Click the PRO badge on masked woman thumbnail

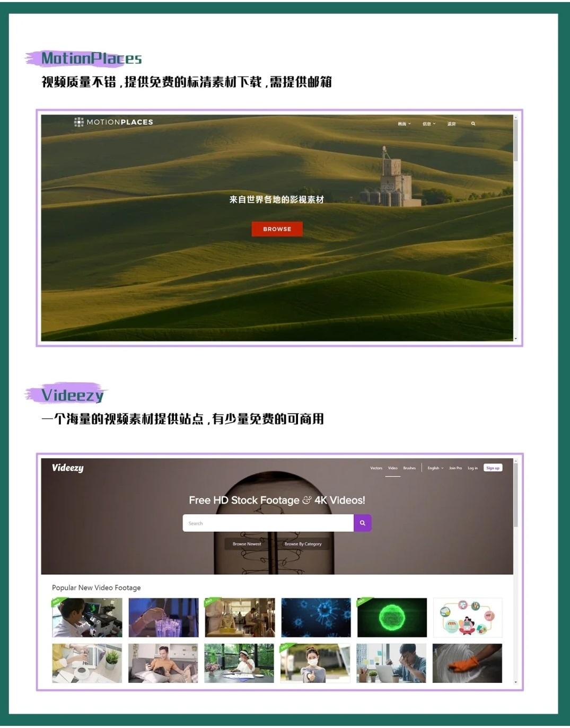[285, 647]
